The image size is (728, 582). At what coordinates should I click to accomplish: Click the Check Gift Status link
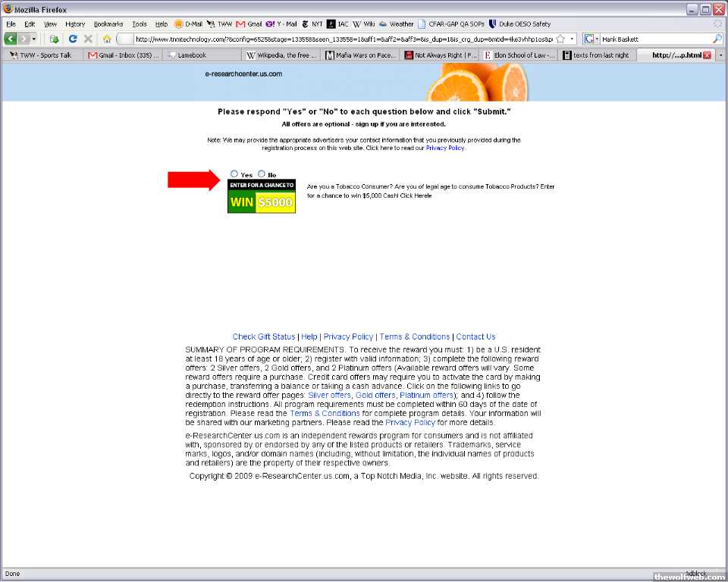[x=264, y=336]
